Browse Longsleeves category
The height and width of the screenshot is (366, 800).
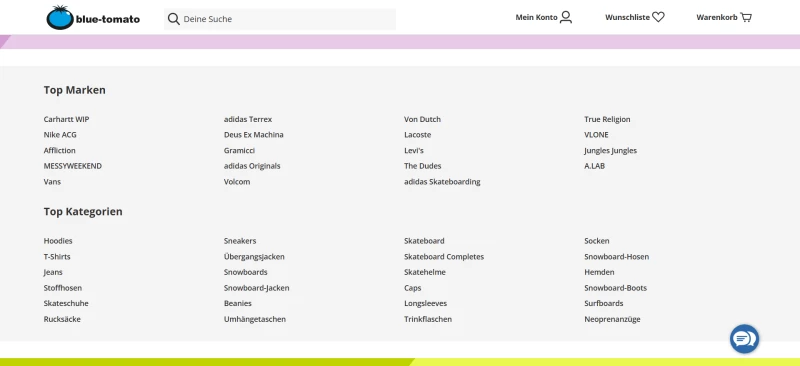[x=426, y=303]
